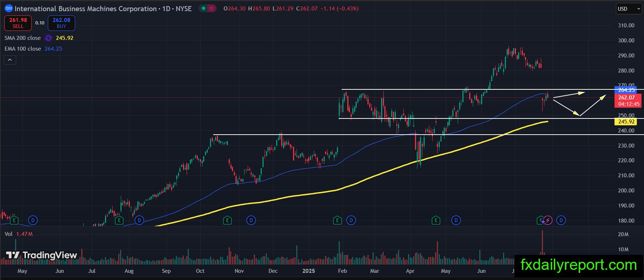This screenshot has width=644, height=280.
Task: Open the earnings marker just before May 2024
Action: tap(14, 220)
